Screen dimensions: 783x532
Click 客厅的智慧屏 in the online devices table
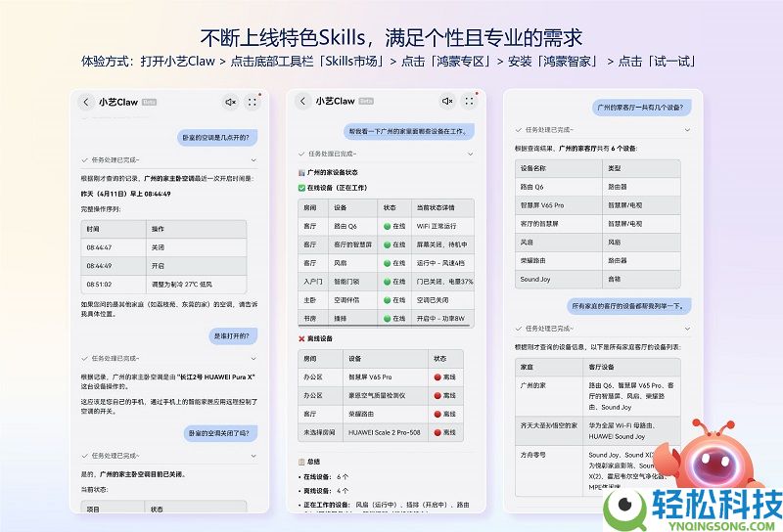coord(352,245)
